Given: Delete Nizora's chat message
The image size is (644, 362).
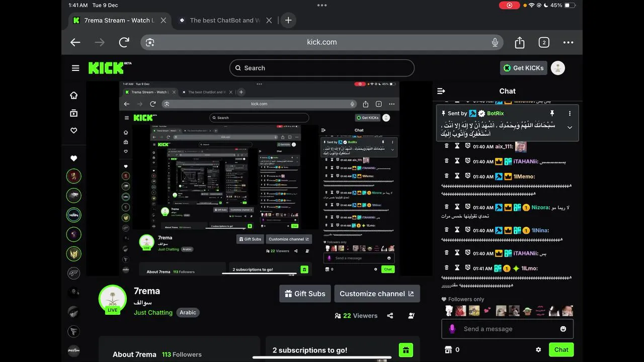Looking at the screenshot, I should tap(446, 207).
